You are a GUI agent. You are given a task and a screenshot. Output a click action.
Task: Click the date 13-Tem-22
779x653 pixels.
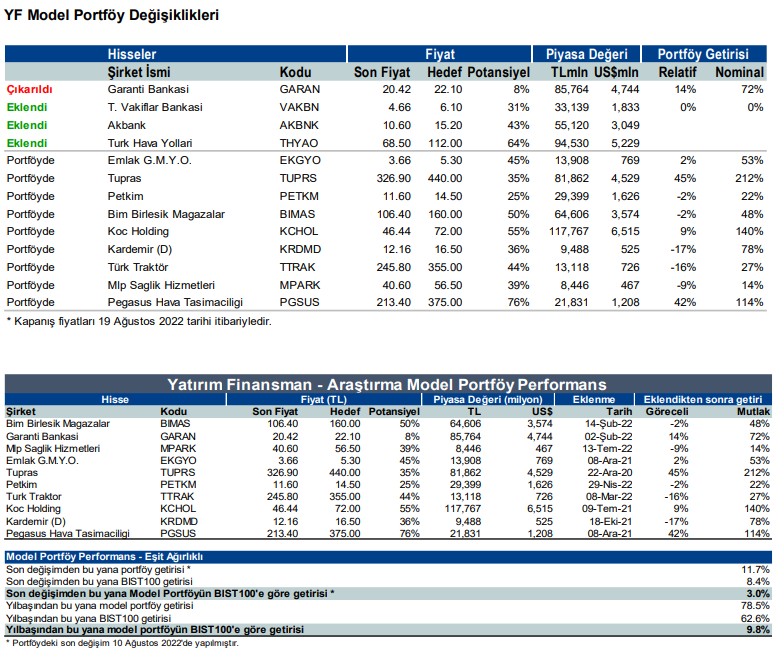608,449
